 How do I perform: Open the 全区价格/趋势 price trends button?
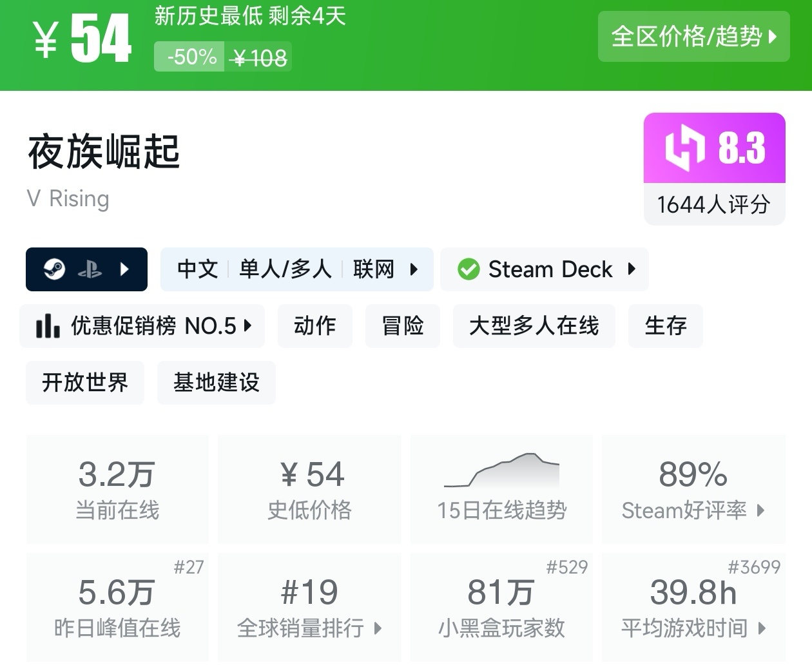693,37
